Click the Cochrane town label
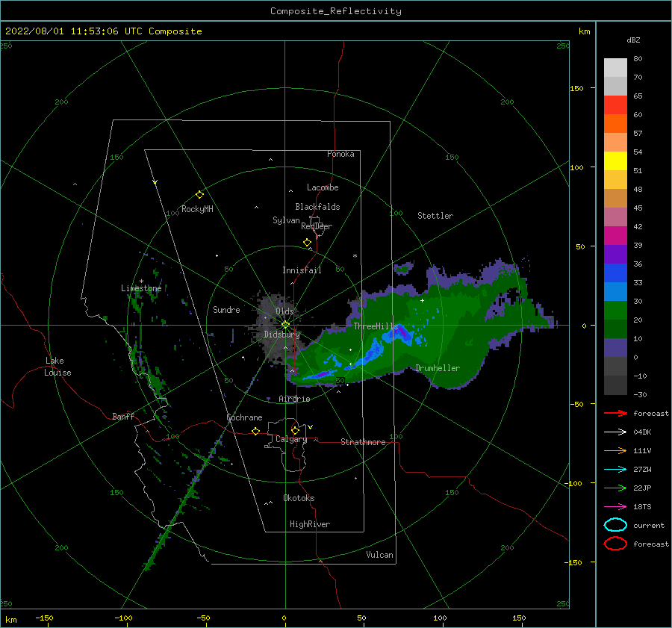This screenshot has width=672, height=628. [244, 417]
